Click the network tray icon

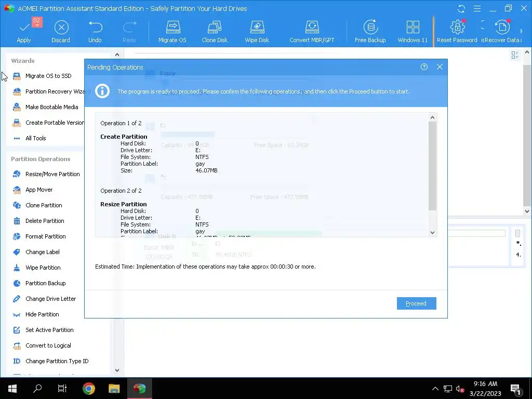pos(448,389)
